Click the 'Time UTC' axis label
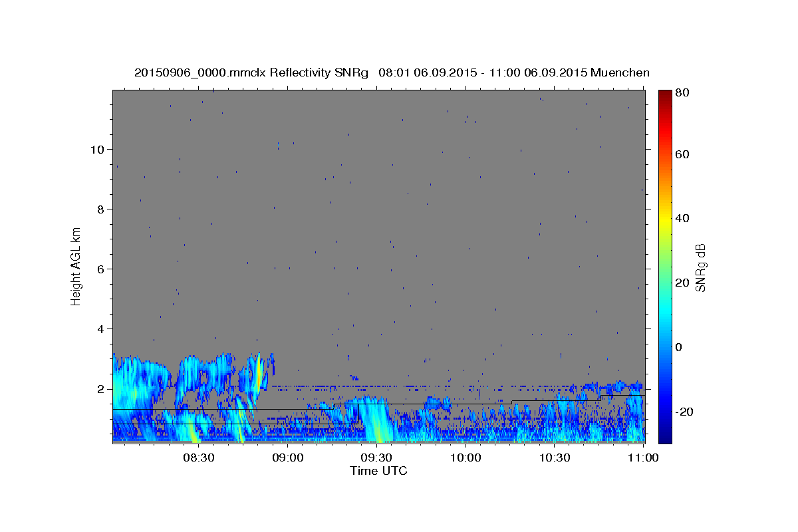The width and height of the screenshot is (798, 532). tap(378, 471)
